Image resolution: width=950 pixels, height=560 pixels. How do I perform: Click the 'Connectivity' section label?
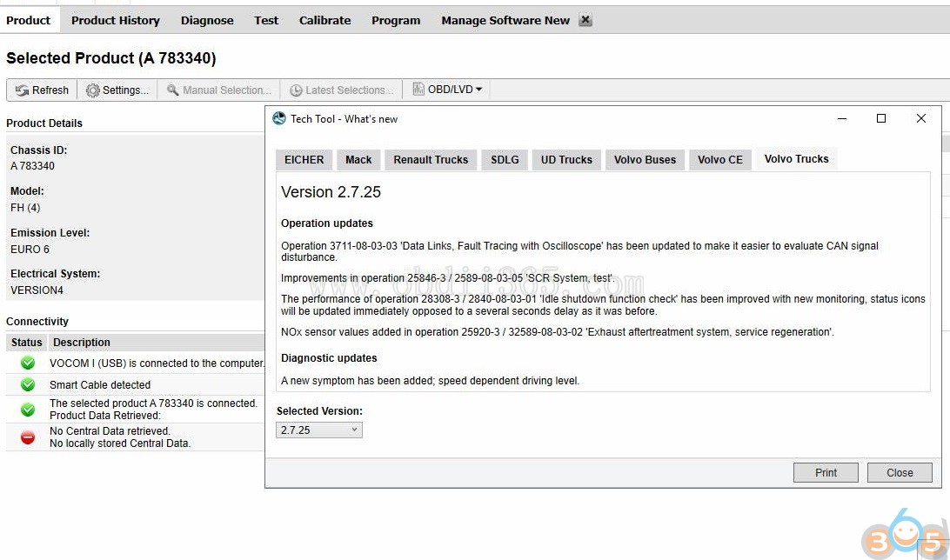click(x=37, y=322)
